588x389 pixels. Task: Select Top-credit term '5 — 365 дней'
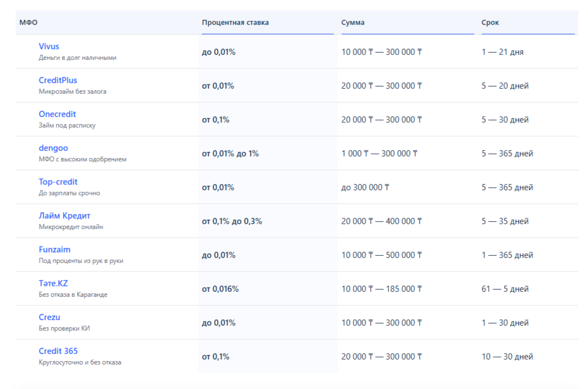pyautogui.click(x=507, y=188)
